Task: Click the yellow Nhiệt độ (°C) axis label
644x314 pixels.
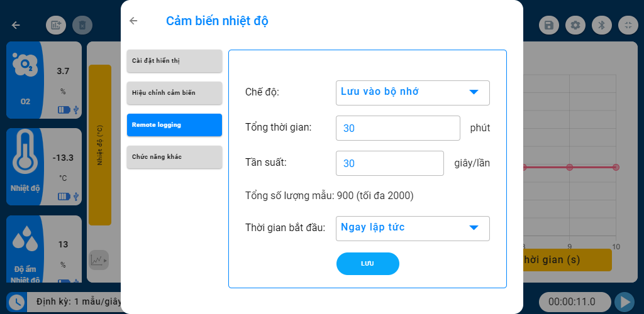Action: tap(100, 144)
